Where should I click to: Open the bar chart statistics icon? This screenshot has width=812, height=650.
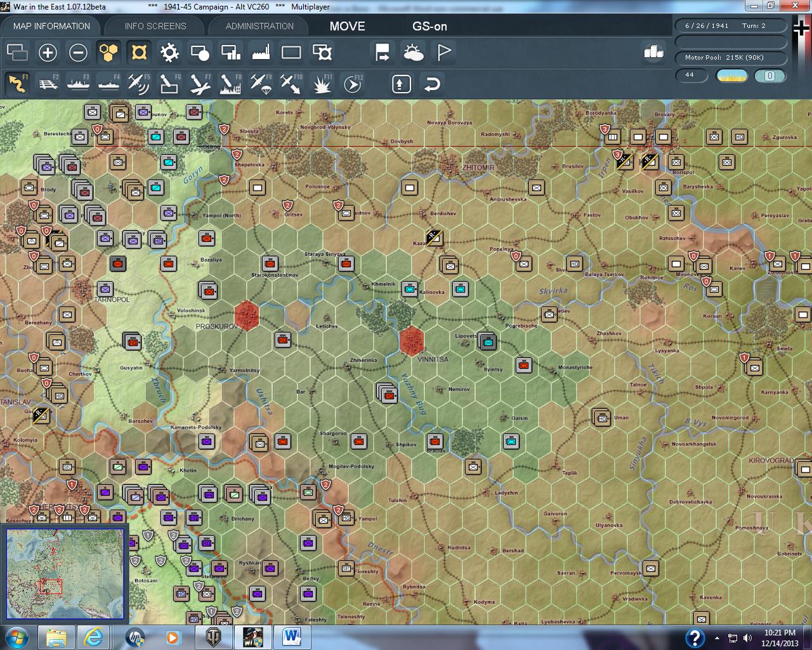coord(653,51)
